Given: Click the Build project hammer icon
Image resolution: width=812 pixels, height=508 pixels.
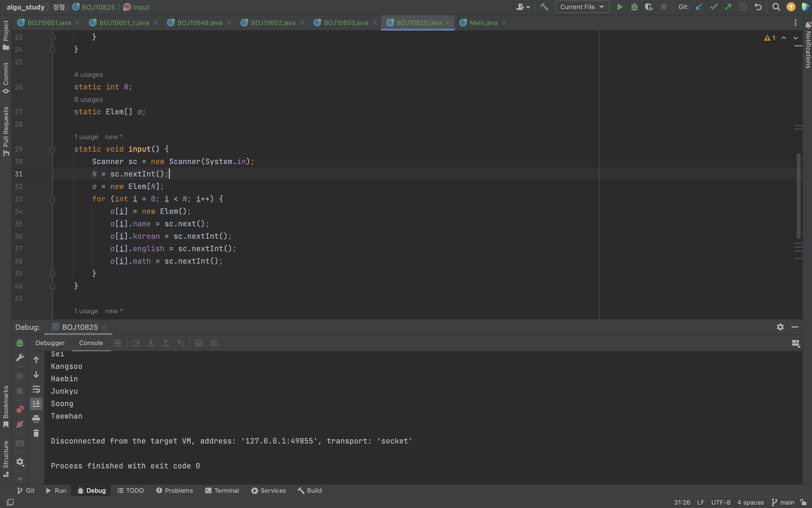Looking at the screenshot, I should (544, 7).
